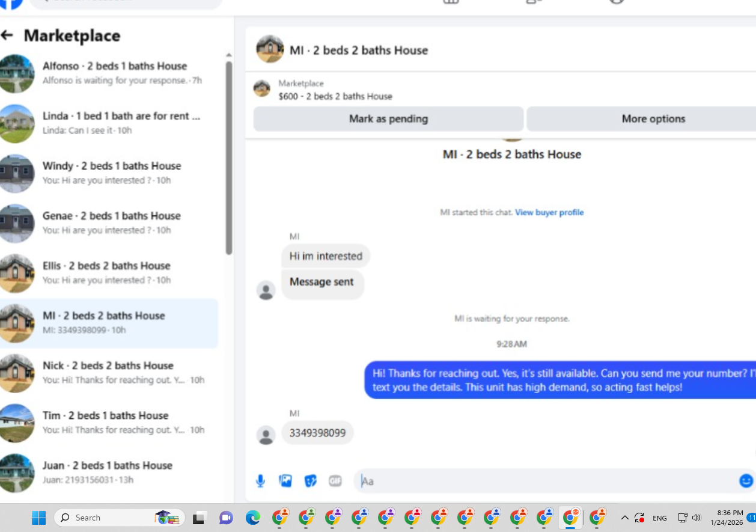This screenshot has height=532, width=756.
Task: Record a voice clip with the microphone icon
Action: (260, 481)
